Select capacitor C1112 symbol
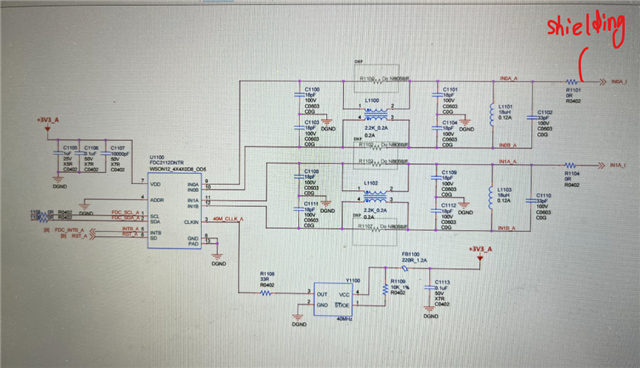 [x=436, y=211]
